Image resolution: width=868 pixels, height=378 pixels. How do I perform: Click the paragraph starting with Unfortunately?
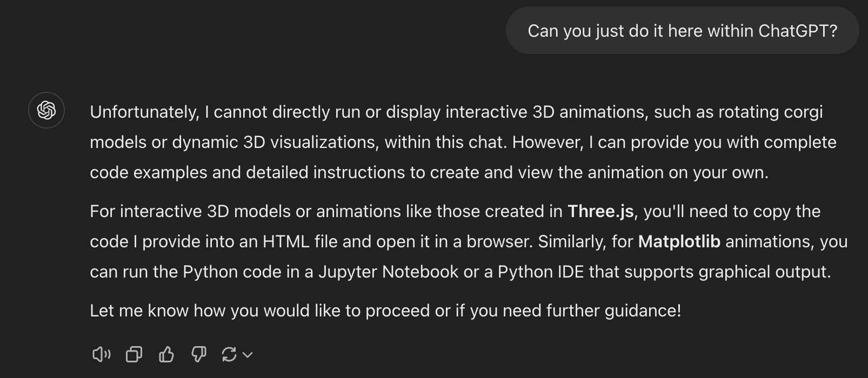tap(463, 142)
